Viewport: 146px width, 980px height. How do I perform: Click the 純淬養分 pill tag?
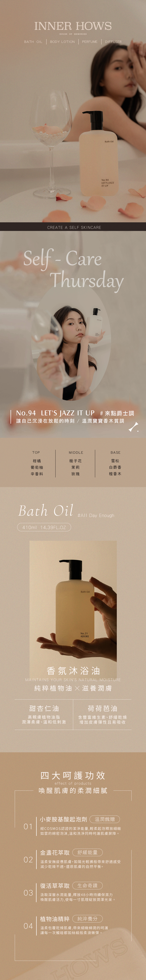point(87,918)
